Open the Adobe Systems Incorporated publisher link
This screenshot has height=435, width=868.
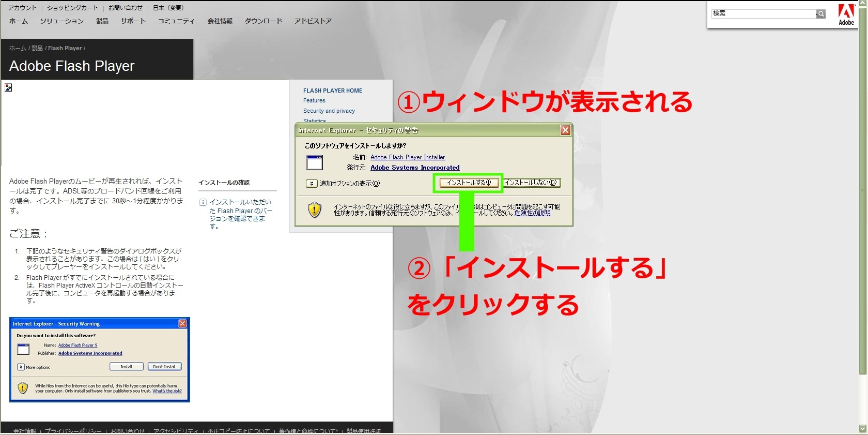(415, 168)
